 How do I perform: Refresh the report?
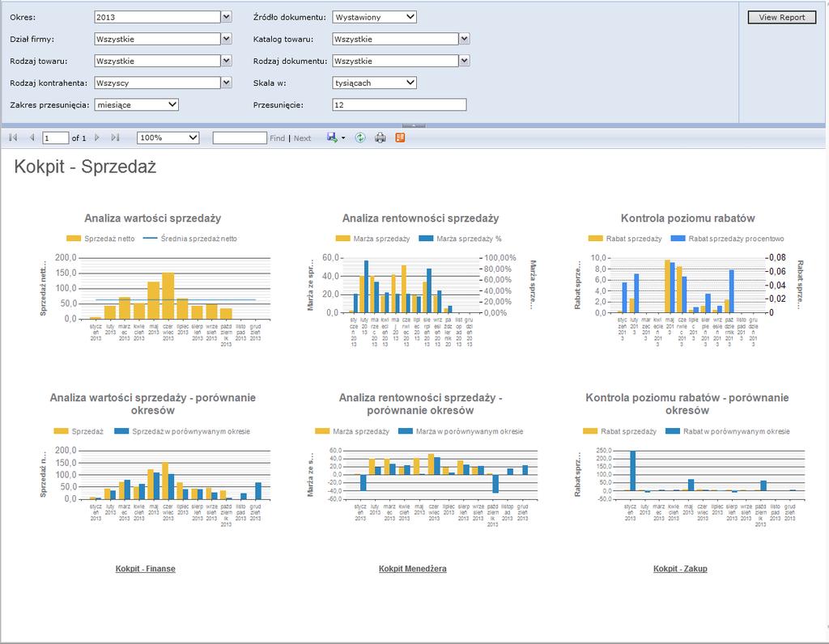point(360,138)
